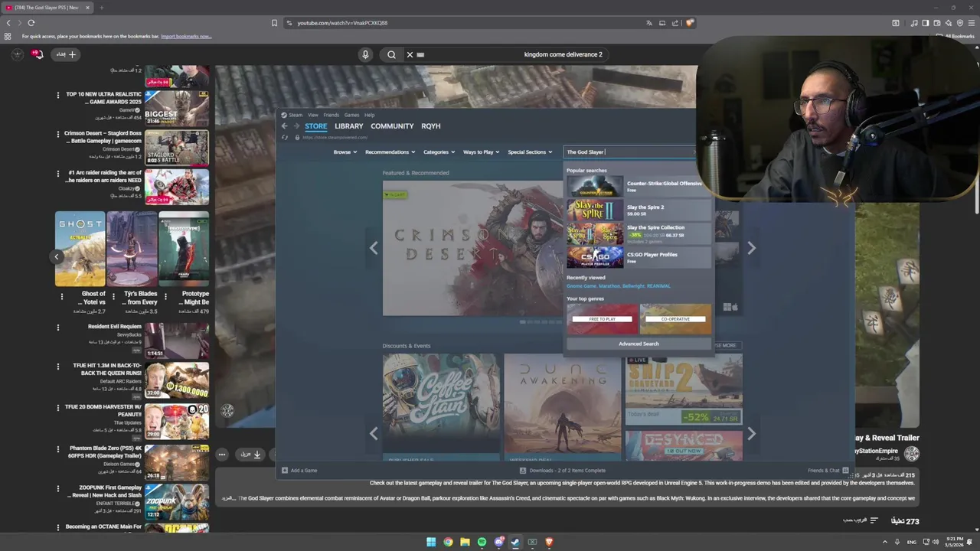980x551 pixels.
Task: Open the Coffee Stain publisher sale card
Action: [x=441, y=407]
